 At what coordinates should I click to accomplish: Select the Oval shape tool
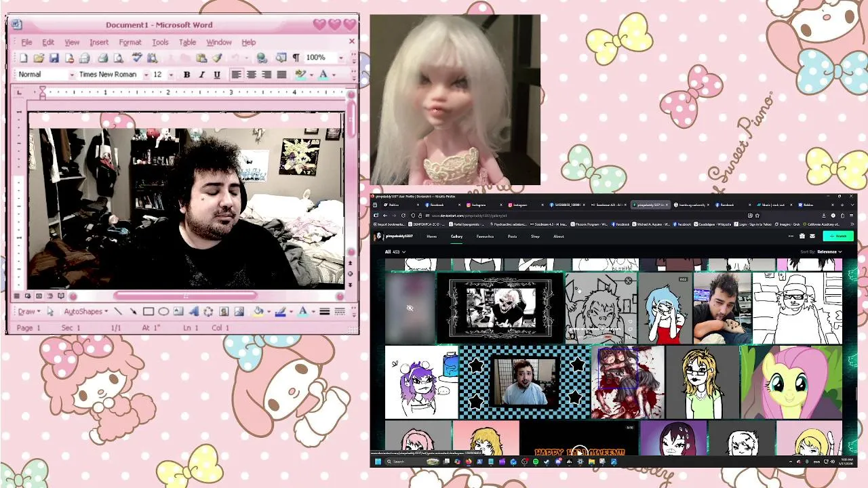(x=163, y=312)
